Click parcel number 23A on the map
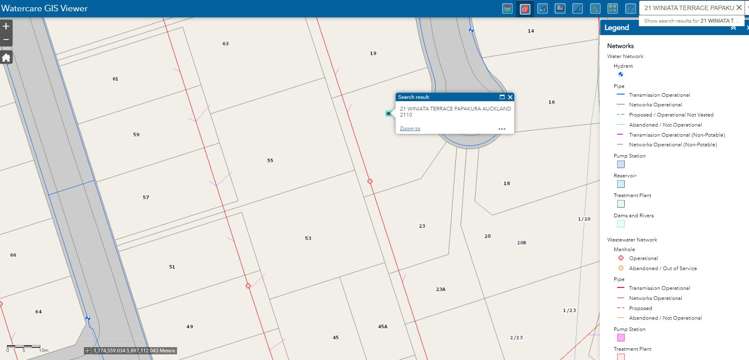 click(441, 289)
